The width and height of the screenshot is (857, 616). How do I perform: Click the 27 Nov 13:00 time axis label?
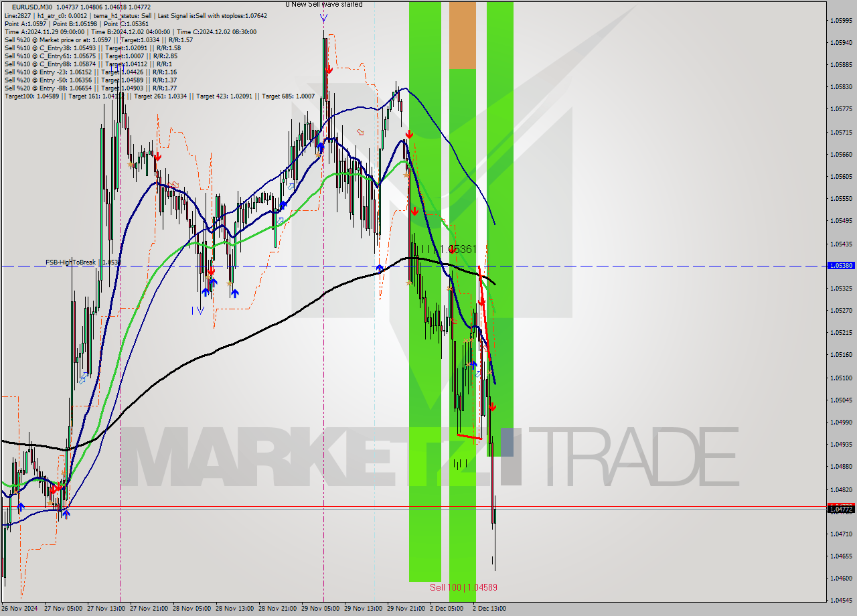(106, 609)
